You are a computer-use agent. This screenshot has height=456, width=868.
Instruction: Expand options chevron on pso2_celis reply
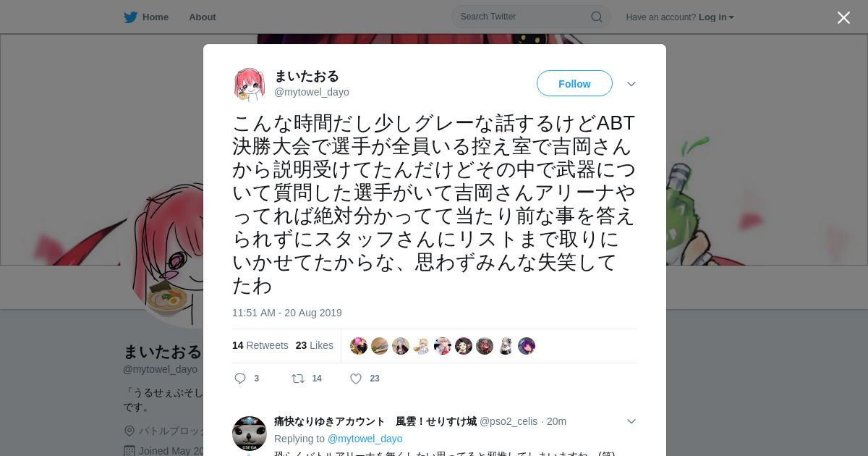coord(631,421)
